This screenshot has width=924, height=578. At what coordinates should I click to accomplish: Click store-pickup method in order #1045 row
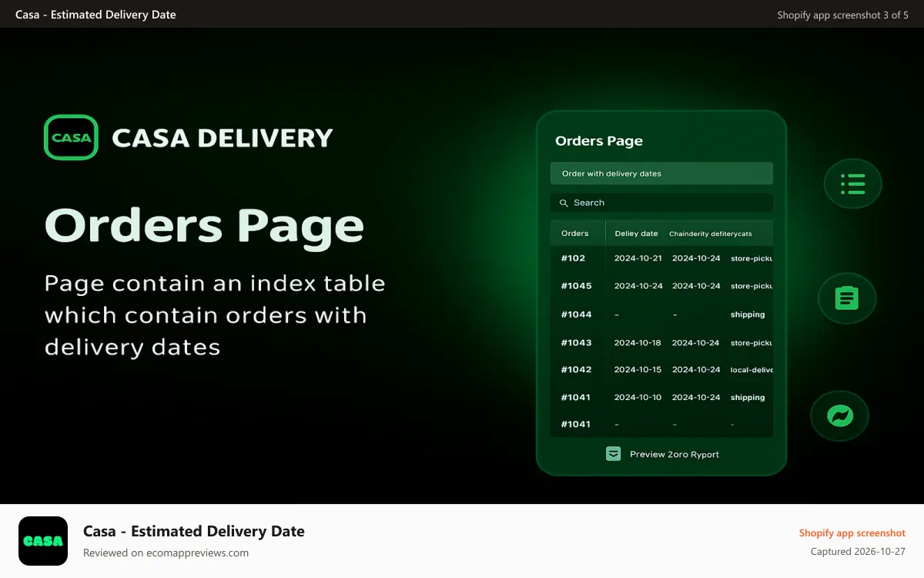pos(752,286)
